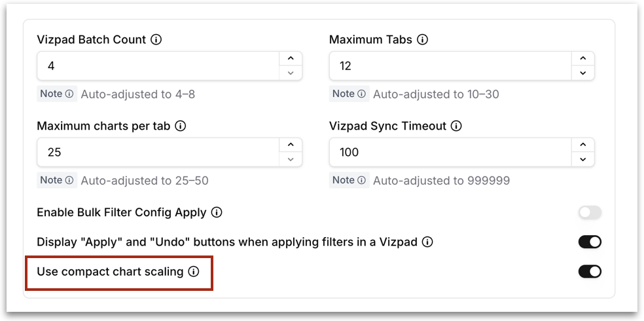Click the Note badge under Maximum charts per tab
The image size is (644, 321).
pyautogui.click(x=57, y=180)
